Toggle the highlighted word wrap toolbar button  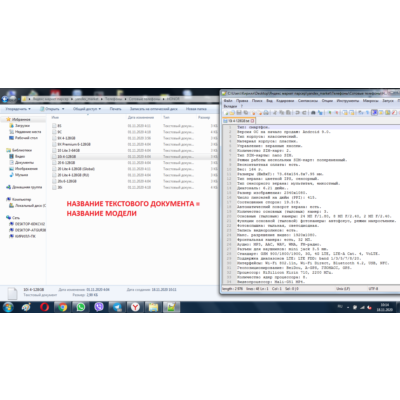pos(374,113)
